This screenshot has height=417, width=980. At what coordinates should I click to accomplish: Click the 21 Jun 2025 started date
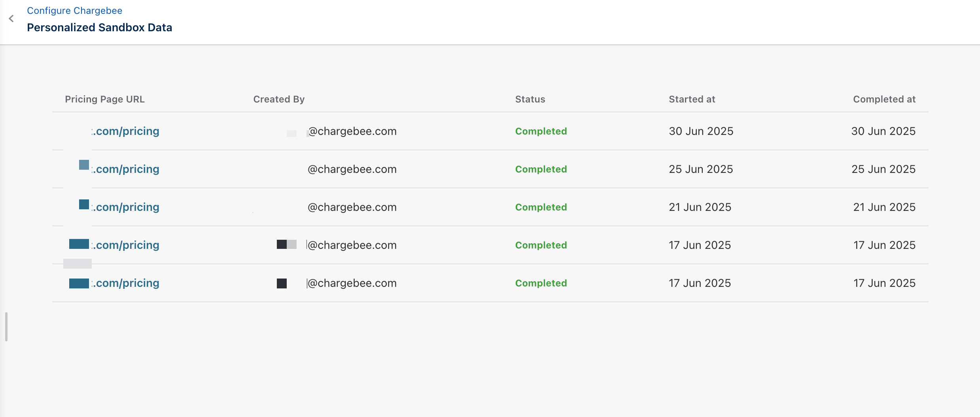pos(700,207)
